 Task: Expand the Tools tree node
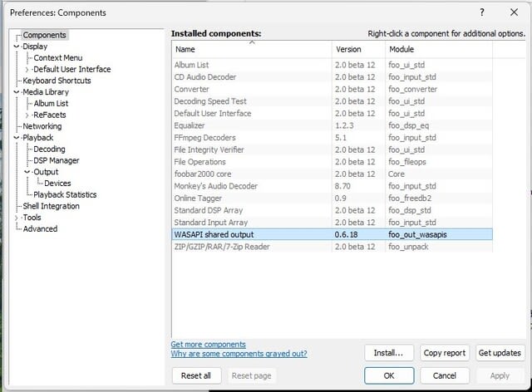[16, 218]
